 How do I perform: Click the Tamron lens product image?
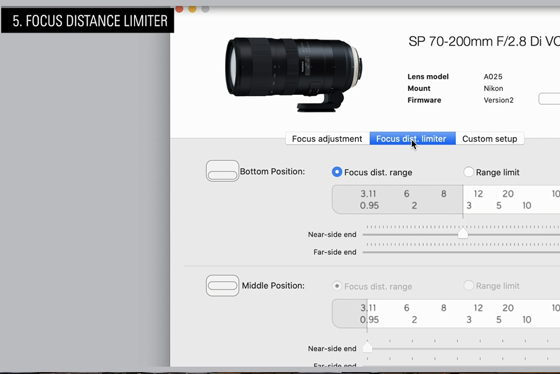[x=295, y=74]
